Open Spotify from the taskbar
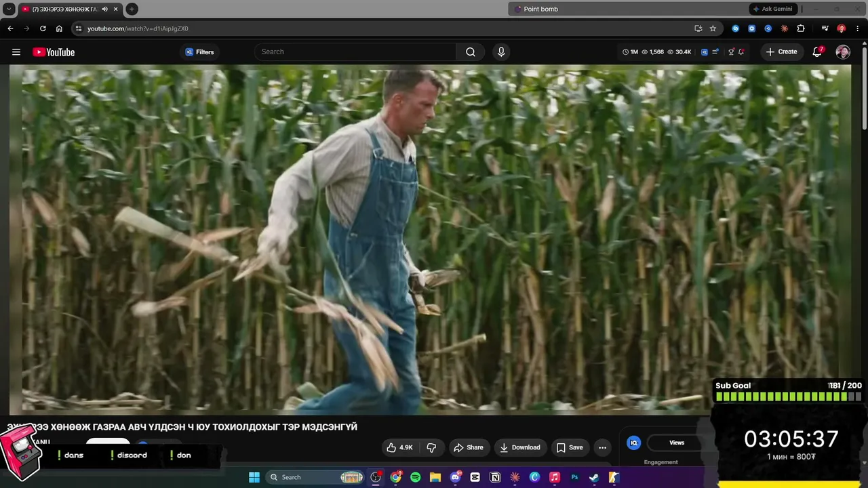The image size is (868, 488). [x=415, y=477]
